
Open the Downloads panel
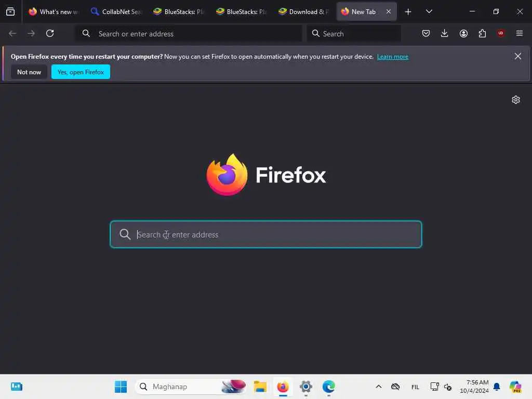click(445, 33)
